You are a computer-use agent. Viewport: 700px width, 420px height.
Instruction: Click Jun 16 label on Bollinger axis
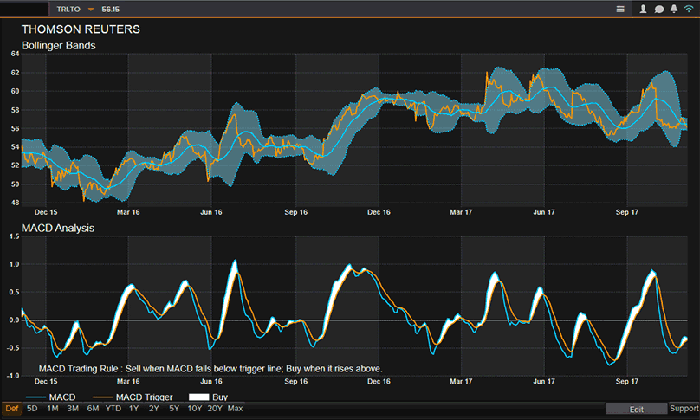click(211, 212)
